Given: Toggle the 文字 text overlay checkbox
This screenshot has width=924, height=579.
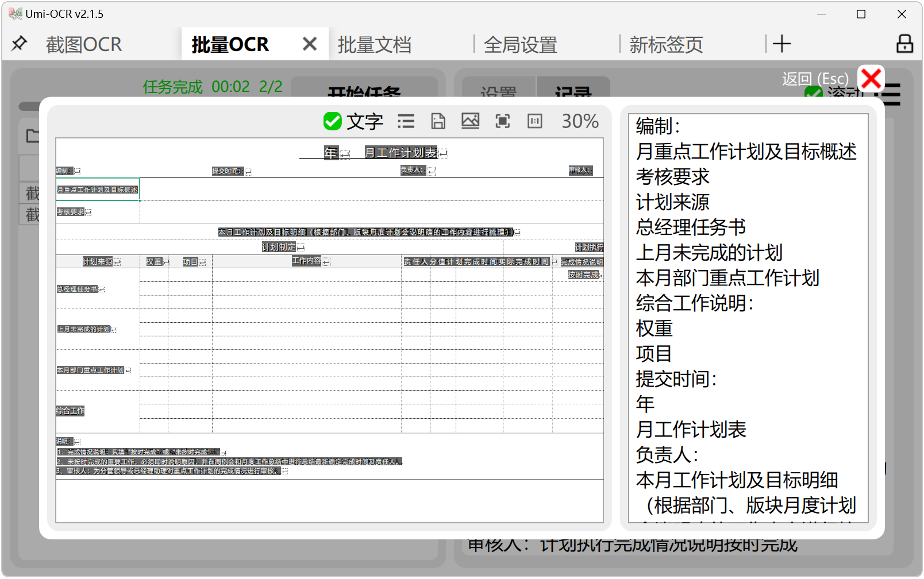Looking at the screenshot, I should pos(333,121).
